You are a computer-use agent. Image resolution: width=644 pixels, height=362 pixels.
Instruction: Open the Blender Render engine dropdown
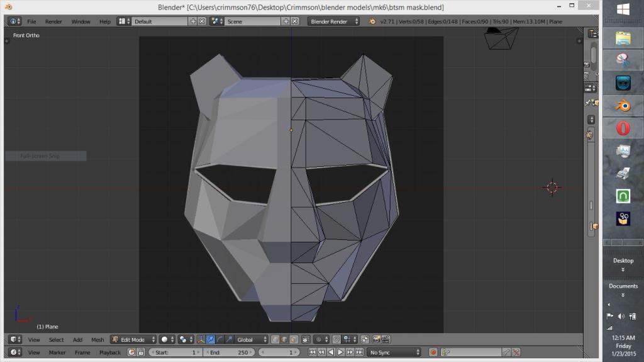point(333,21)
